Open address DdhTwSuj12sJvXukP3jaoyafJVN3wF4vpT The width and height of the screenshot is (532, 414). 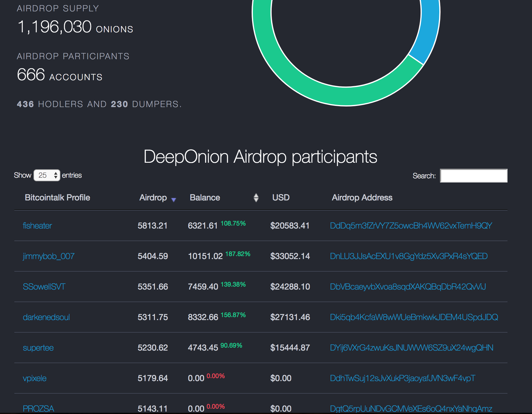click(403, 378)
